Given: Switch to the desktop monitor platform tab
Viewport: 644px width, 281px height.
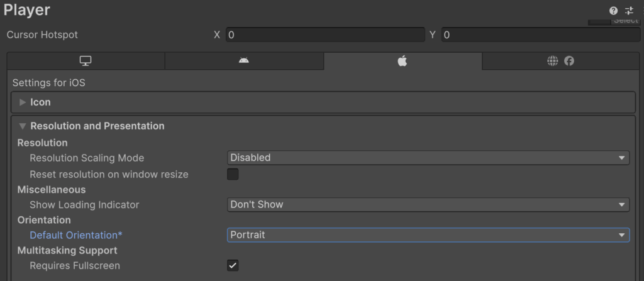Looking at the screenshot, I should pyautogui.click(x=86, y=61).
